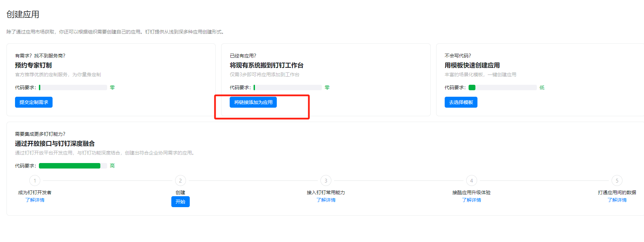Click the 通过开放接口与钉钉深度融合 title

tap(55, 144)
